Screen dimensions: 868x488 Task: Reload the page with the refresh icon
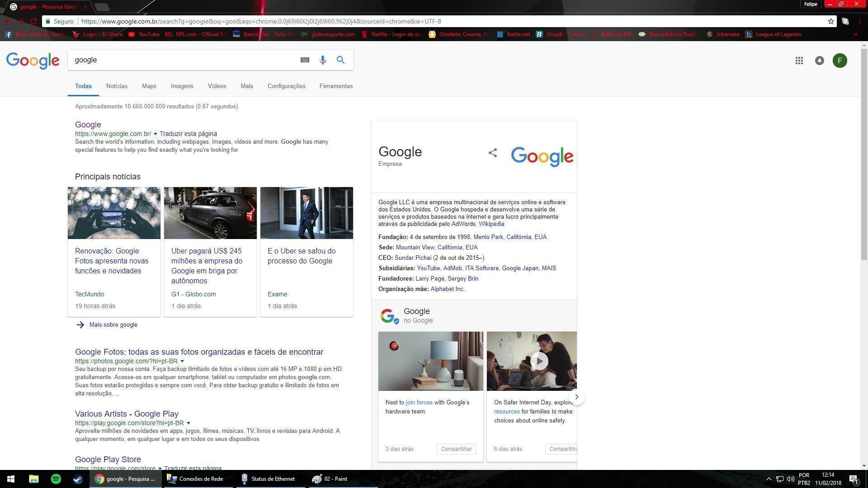(x=33, y=21)
